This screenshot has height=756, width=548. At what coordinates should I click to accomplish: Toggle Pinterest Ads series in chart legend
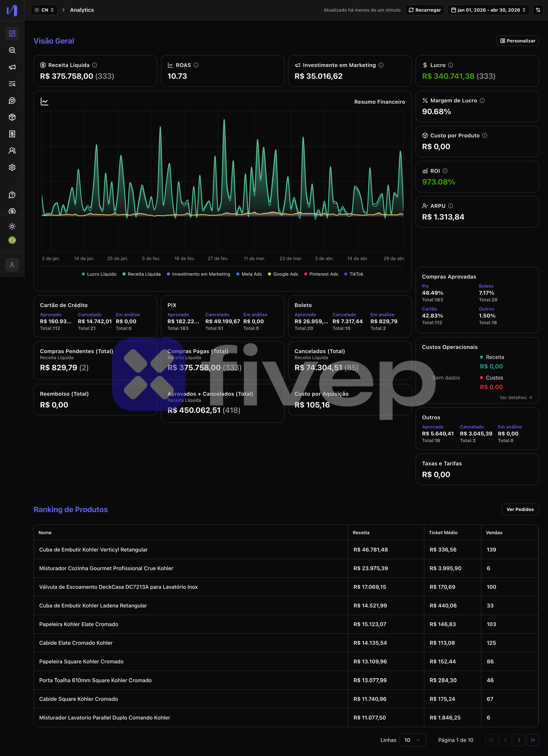click(321, 274)
